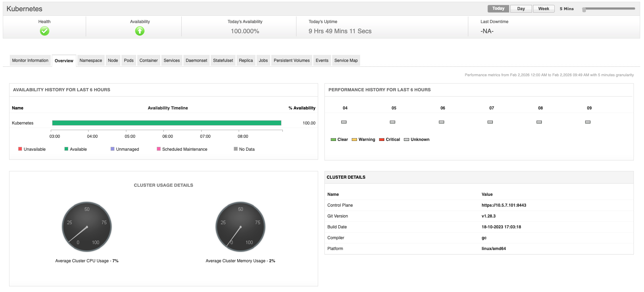Screen dimensions: 644x292
Task: Click the green Available legend swatch
Action: pos(66,149)
